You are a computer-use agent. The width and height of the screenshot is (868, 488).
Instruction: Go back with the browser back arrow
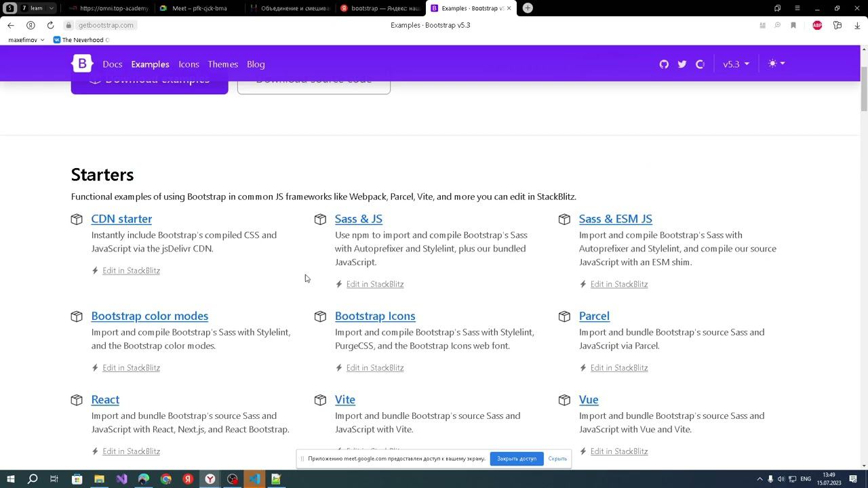[11, 25]
